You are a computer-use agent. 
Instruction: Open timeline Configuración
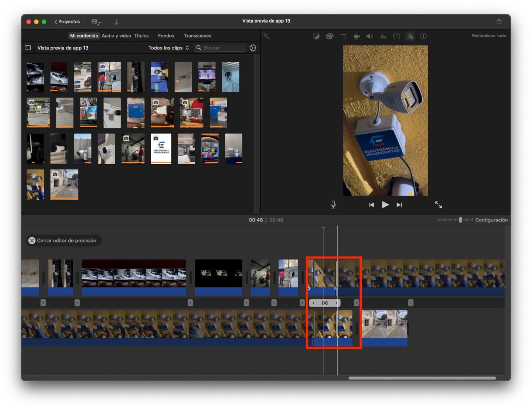[491, 220]
